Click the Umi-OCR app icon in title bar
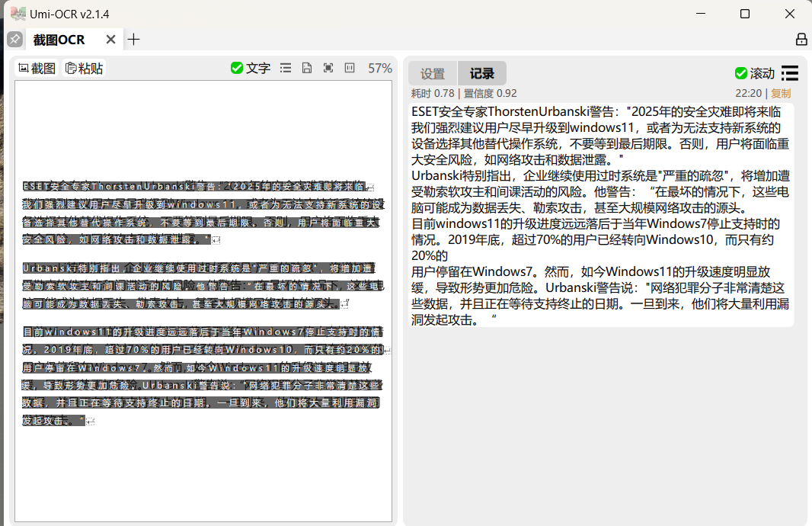The width and height of the screenshot is (812, 526). click(x=18, y=14)
